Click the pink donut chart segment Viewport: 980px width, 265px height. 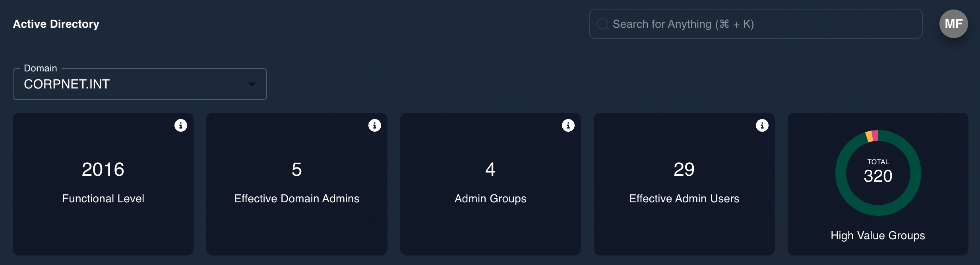(874, 136)
